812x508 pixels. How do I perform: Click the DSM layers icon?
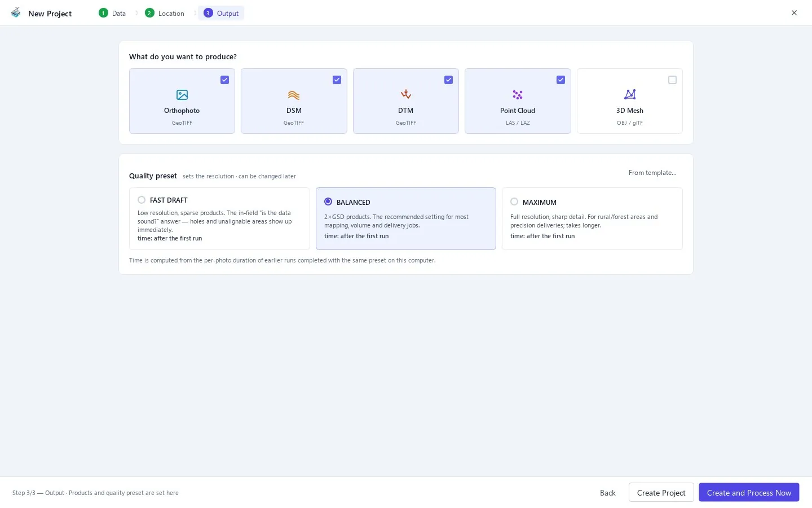point(294,95)
